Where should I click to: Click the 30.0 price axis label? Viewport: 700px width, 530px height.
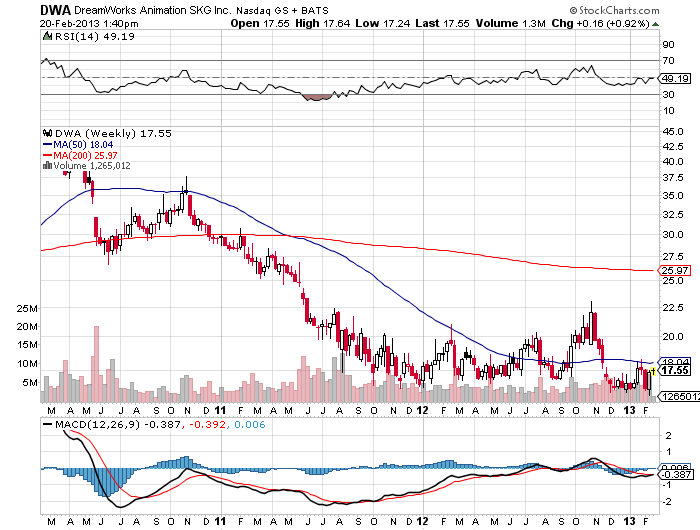pos(673,234)
